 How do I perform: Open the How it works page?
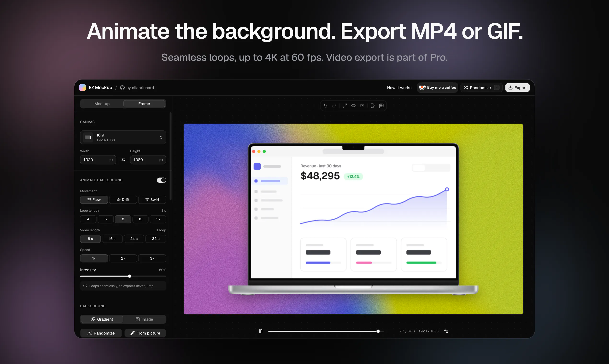[399, 88]
